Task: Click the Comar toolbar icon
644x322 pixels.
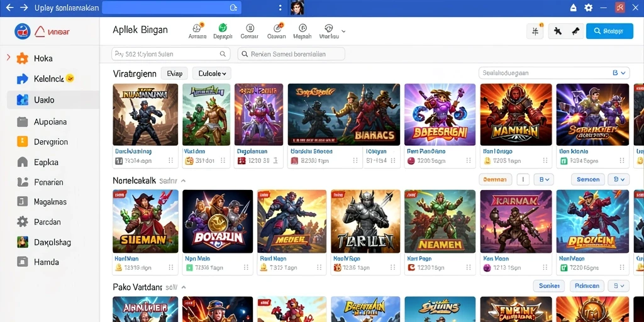Action: tap(249, 31)
